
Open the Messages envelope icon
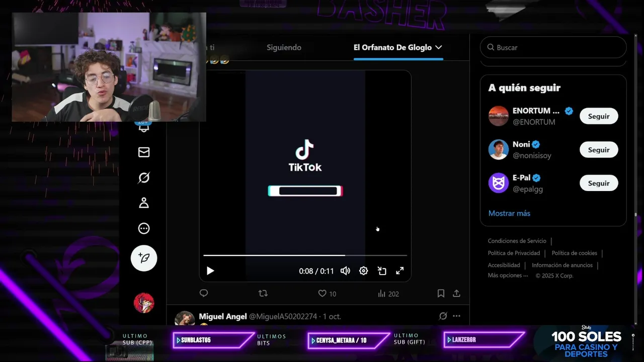(144, 152)
